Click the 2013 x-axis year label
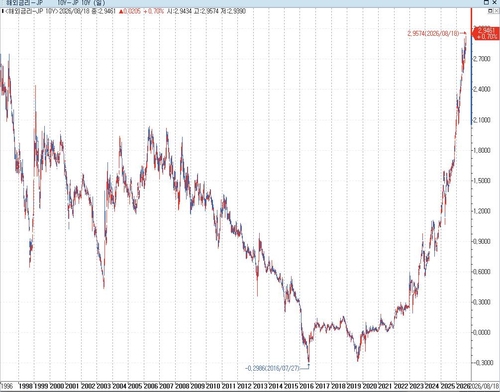Screen dimensions: 500x392 click(x=260, y=386)
